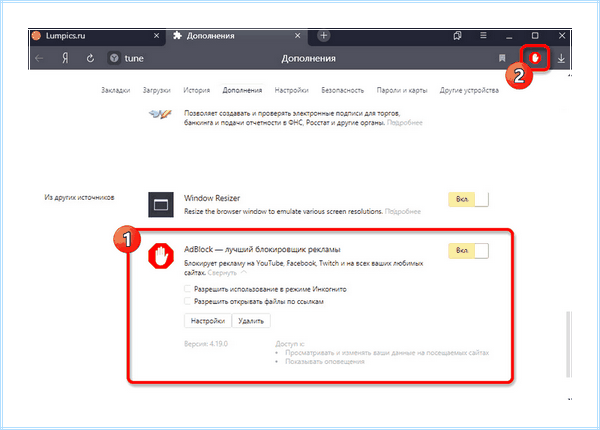Click the electronic signature plugin icon
The height and width of the screenshot is (430, 600).
click(160, 114)
